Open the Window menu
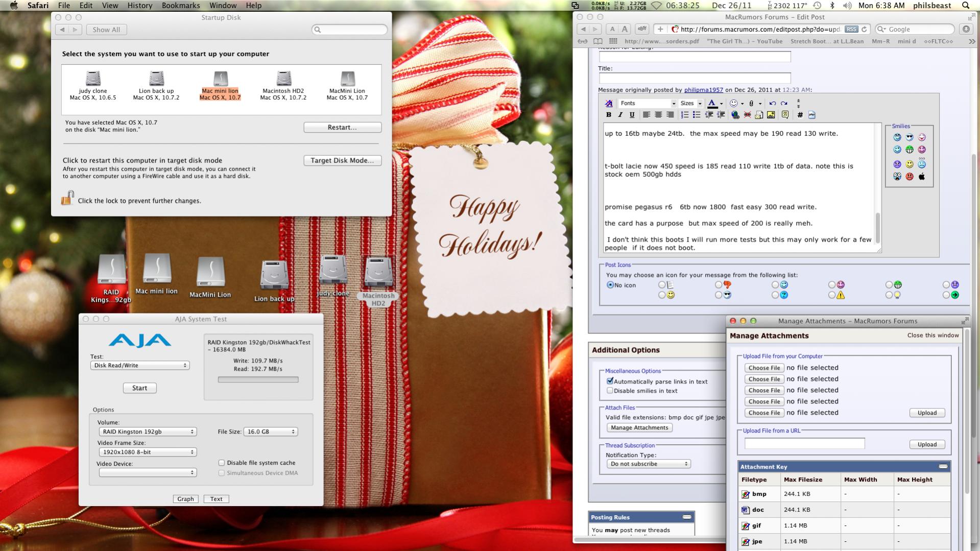The height and width of the screenshot is (551, 980). (223, 5)
